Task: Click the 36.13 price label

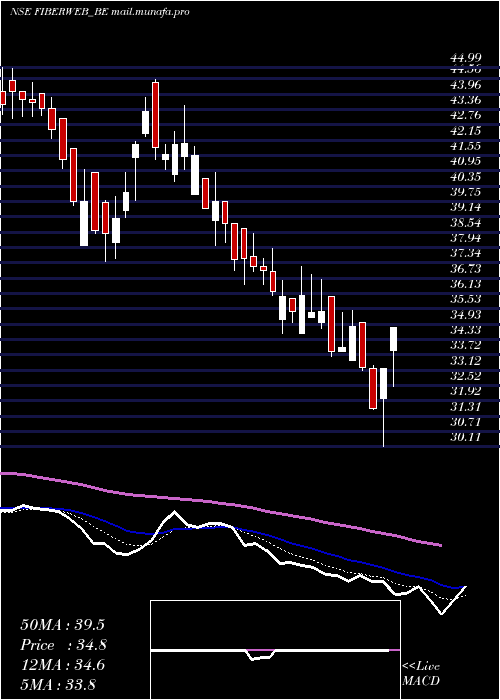Action: [x=466, y=284]
